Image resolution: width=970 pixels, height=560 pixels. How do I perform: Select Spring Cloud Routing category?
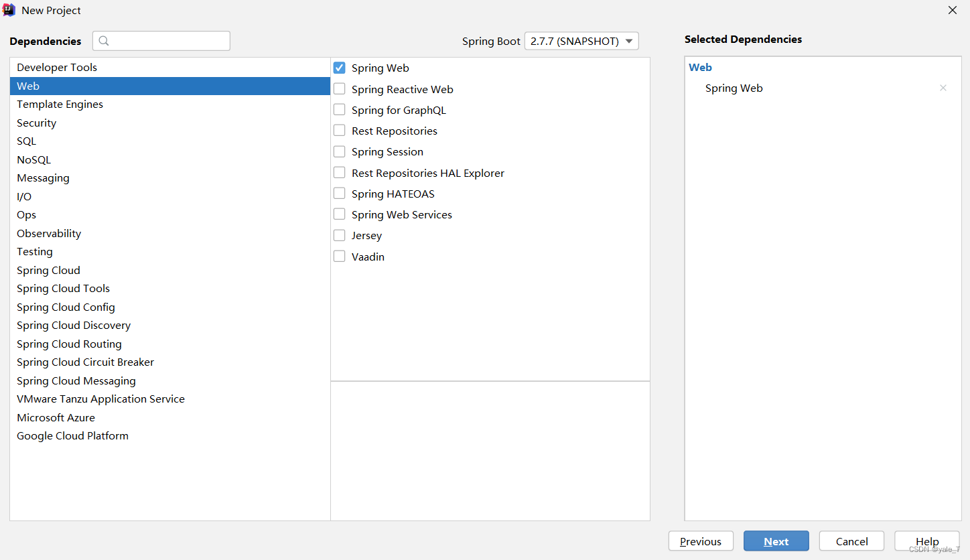(170, 344)
